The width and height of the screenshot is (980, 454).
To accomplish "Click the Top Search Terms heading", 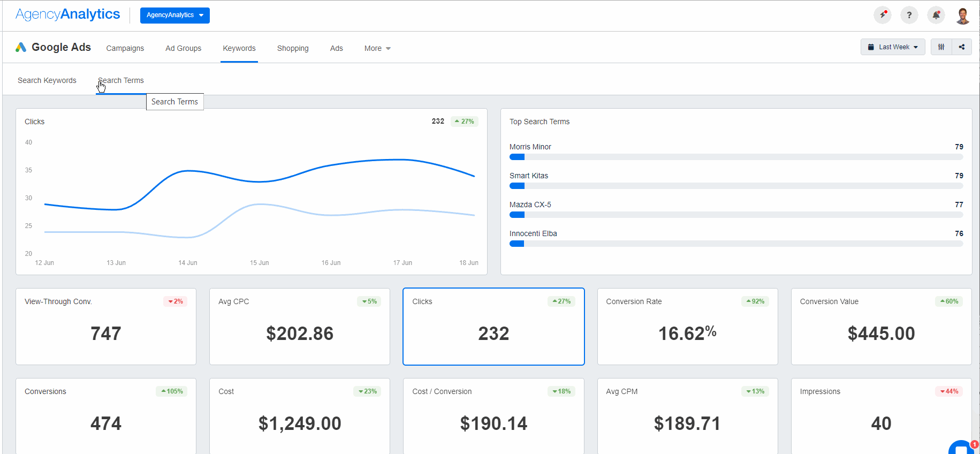I will (x=540, y=122).
